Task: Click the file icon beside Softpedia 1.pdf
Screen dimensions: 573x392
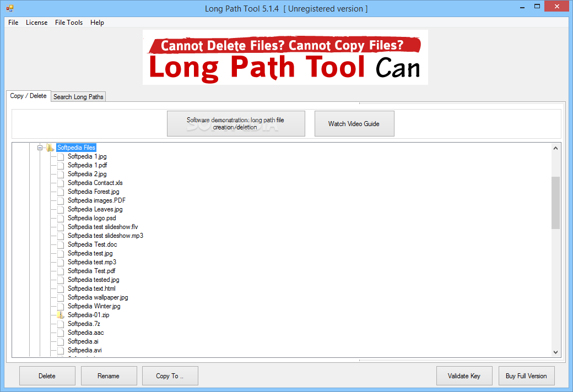Action: [61, 166]
